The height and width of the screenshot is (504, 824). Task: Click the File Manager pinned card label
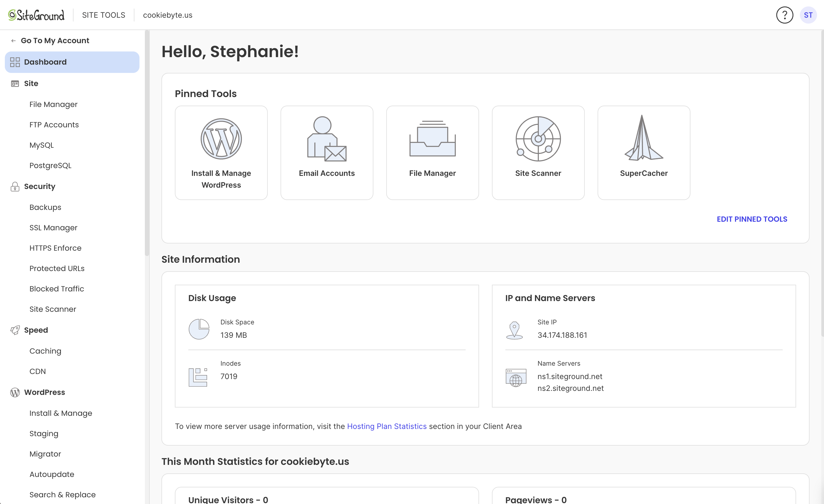pos(432,173)
